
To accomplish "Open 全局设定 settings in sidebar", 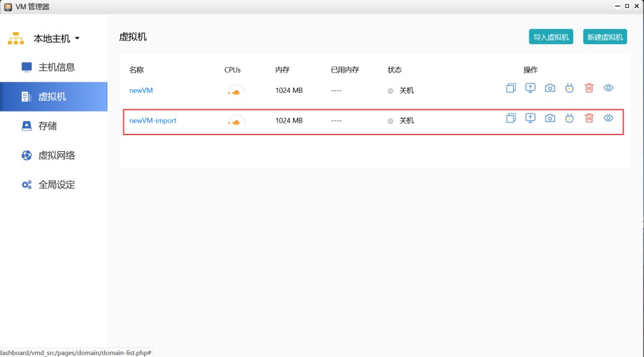I will click(x=56, y=185).
